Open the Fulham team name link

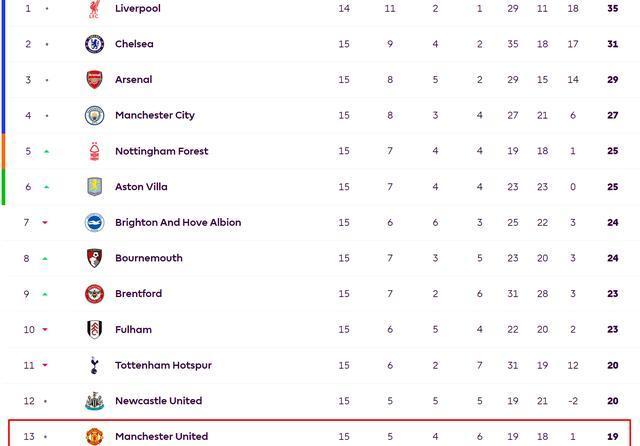tap(133, 330)
